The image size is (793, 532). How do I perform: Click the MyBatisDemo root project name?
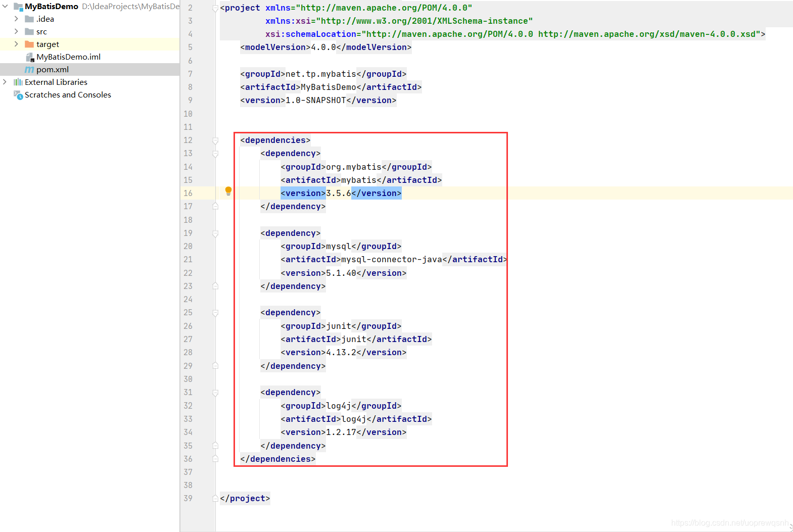(52, 7)
